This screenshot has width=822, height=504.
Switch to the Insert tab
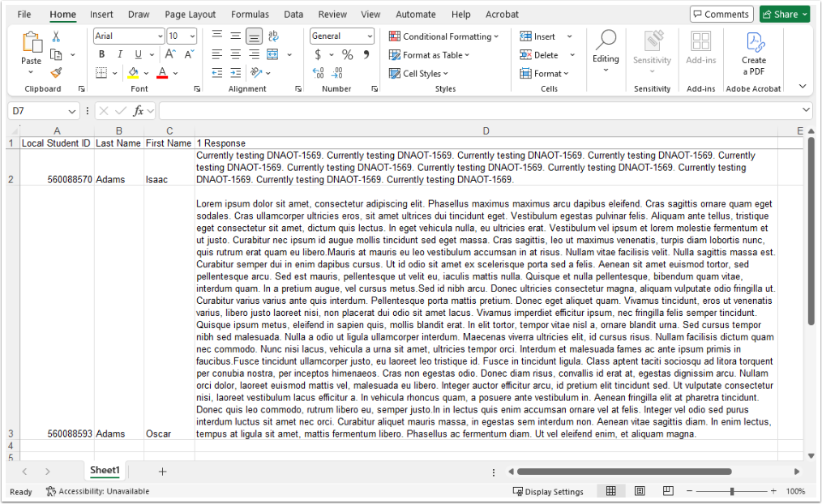click(101, 14)
